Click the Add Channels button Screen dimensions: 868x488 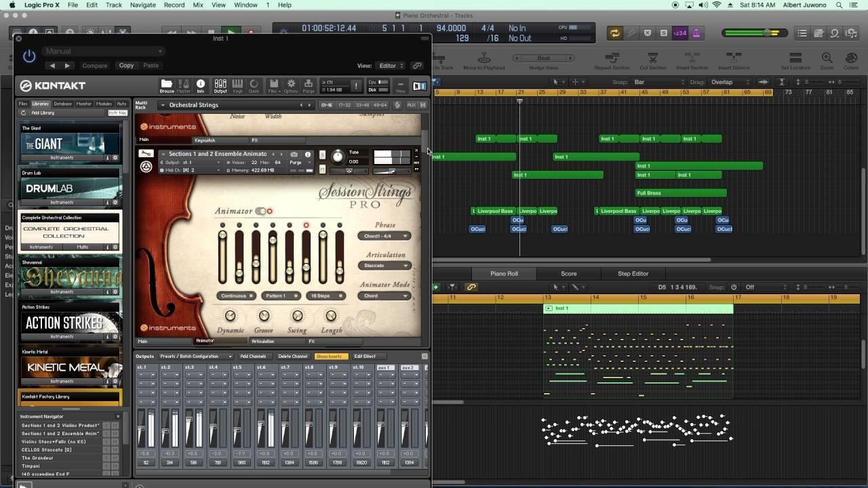pos(253,357)
